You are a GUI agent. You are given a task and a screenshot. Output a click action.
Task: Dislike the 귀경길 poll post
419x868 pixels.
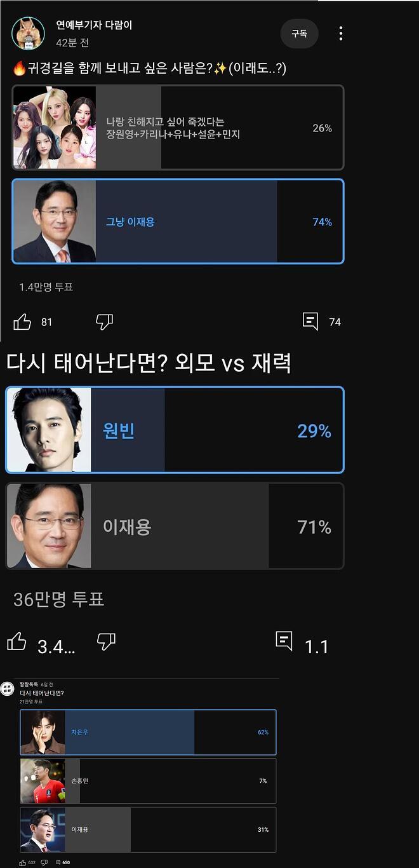(104, 322)
